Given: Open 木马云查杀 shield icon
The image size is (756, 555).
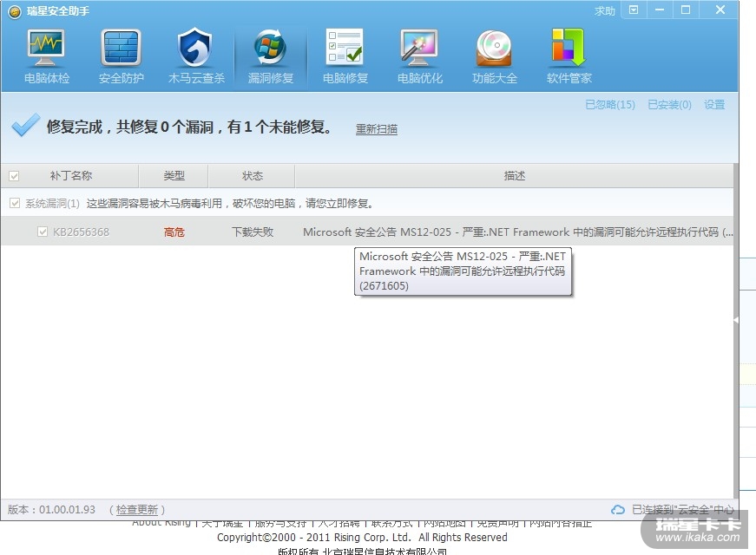Looking at the screenshot, I should 194,47.
